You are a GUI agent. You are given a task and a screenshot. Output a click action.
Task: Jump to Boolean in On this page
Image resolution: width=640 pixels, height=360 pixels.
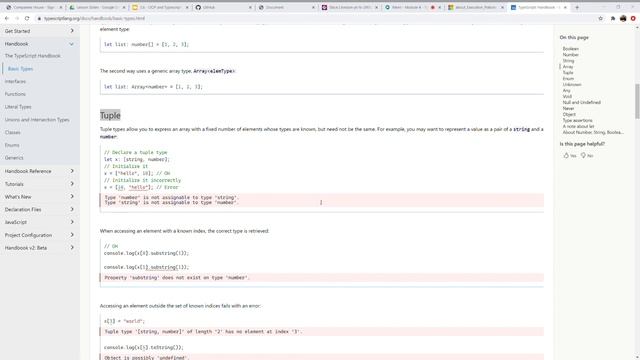tap(571, 49)
